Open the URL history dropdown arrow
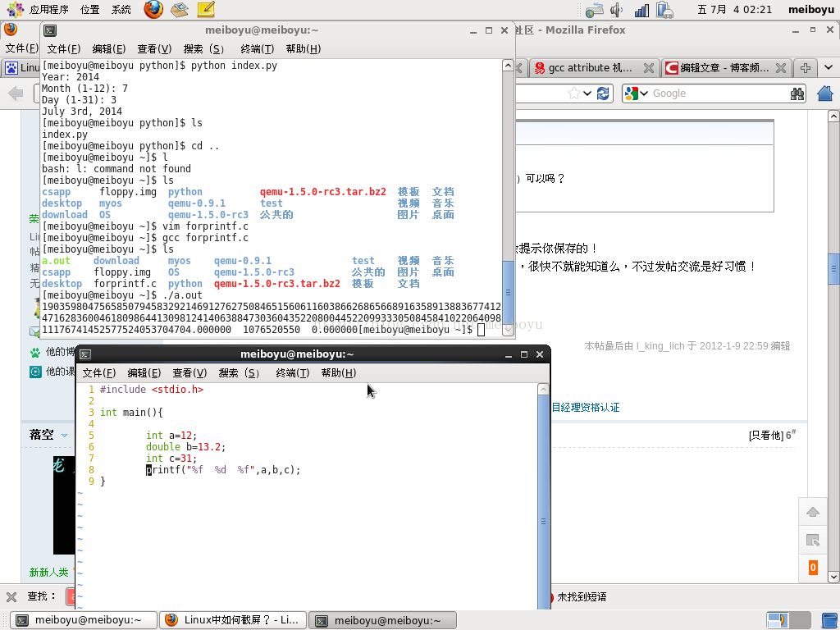The height and width of the screenshot is (630, 840). click(587, 94)
